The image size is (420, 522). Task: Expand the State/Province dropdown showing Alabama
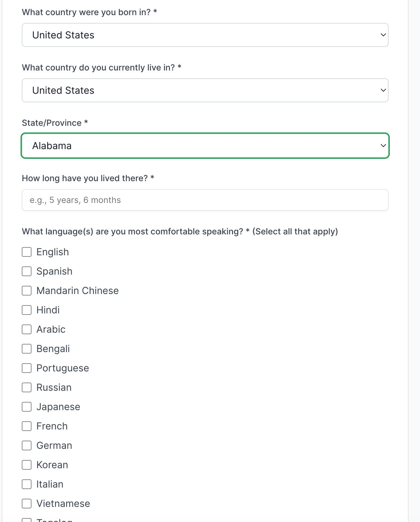[x=205, y=146]
